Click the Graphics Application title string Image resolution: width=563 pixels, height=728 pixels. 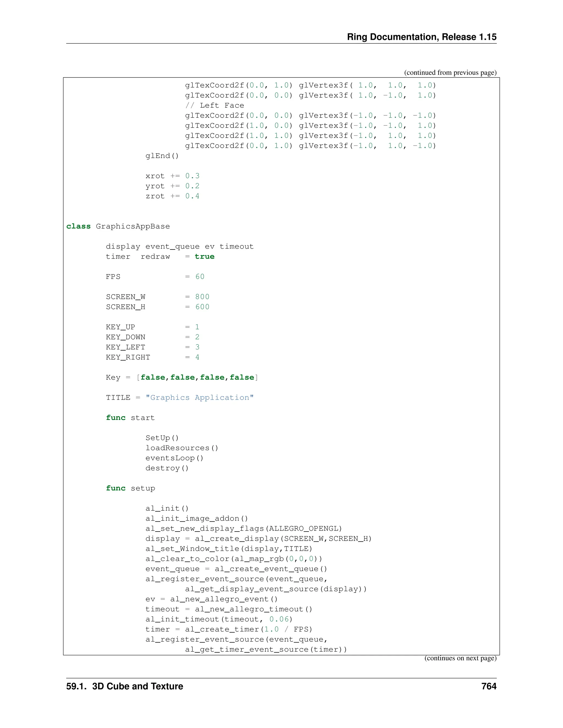pos(200,397)
